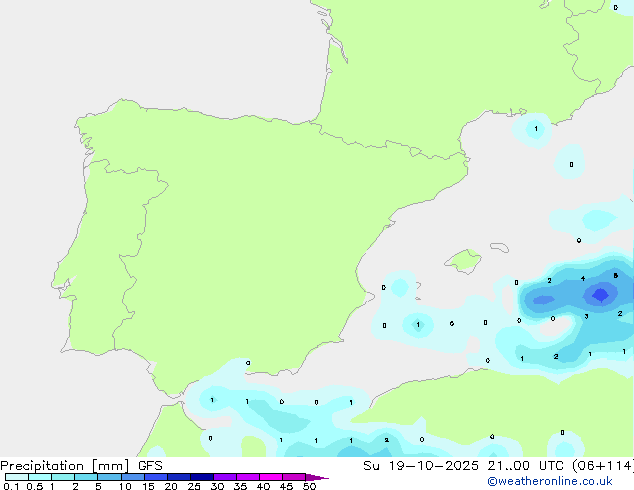Click Mallorca island on the map
Image resolution: width=634 pixels, height=490 pixels.
pyautogui.click(x=463, y=261)
